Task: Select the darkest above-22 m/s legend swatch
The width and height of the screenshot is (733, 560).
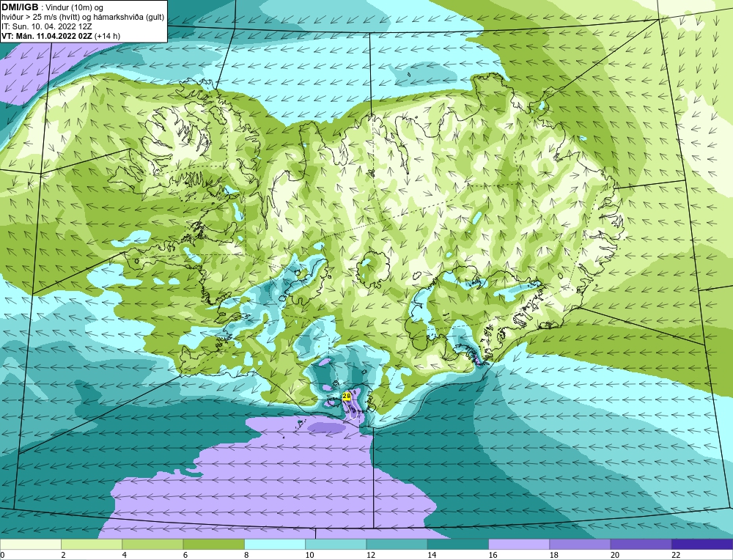Action: tap(702, 544)
